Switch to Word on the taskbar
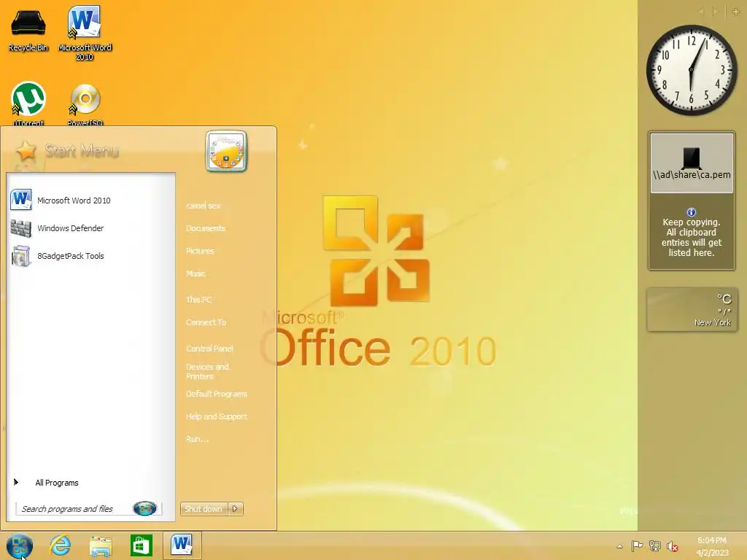 [182, 545]
